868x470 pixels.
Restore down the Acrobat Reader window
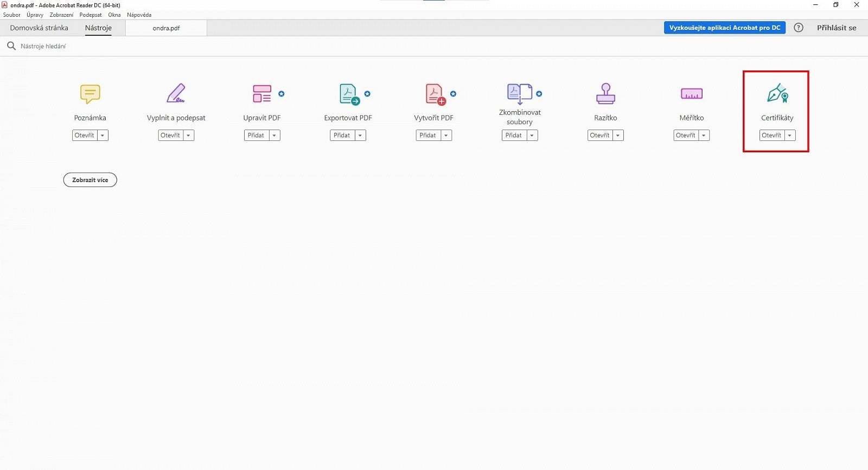(x=836, y=5)
